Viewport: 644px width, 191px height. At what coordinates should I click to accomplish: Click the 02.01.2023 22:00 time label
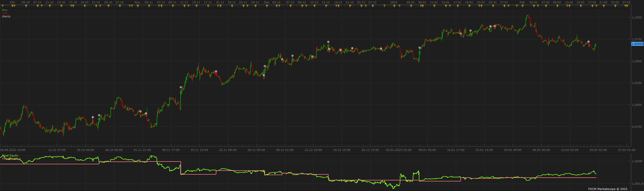click(x=399, y=150)
